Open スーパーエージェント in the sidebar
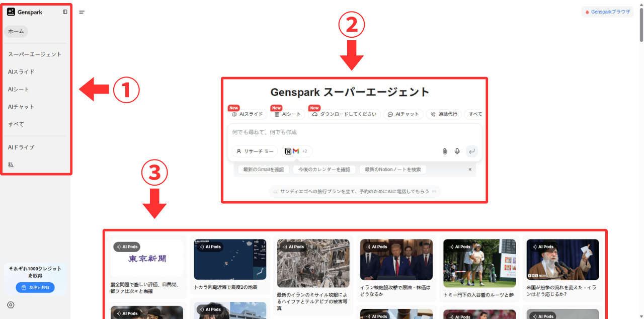 [x=35, y=54]
